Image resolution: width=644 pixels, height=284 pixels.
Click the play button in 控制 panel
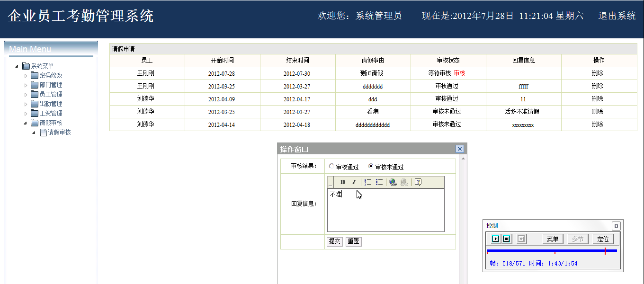(x=495, y=239)
